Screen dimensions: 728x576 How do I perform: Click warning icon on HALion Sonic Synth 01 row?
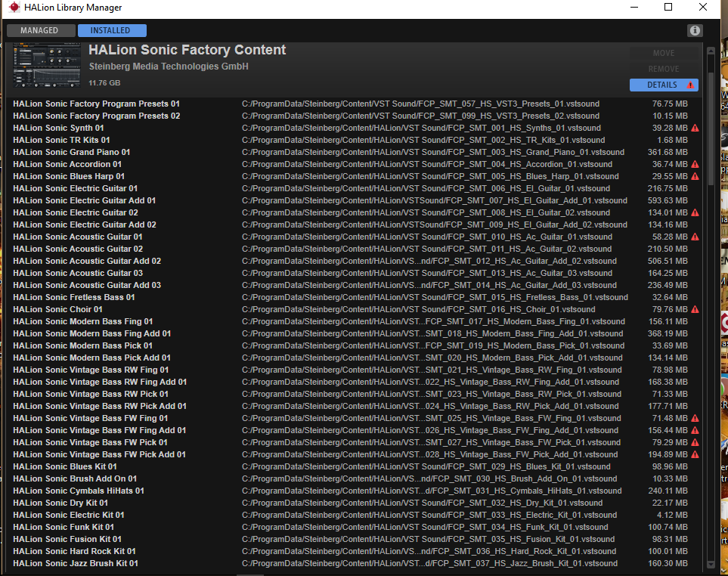(695, 128)
